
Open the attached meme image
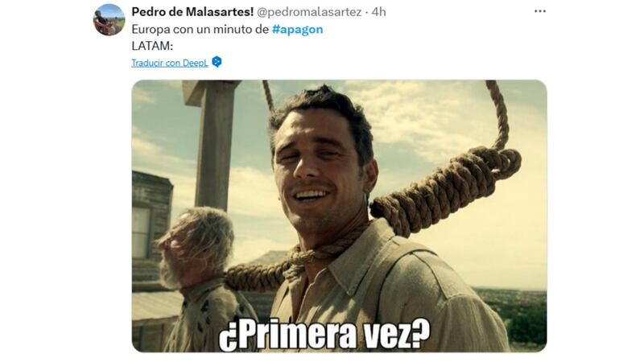tap(339, 216)
